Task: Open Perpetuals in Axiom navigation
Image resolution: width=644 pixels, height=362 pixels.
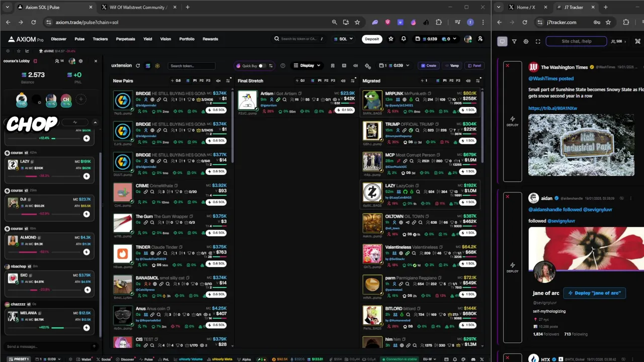Action: [125, 39]
